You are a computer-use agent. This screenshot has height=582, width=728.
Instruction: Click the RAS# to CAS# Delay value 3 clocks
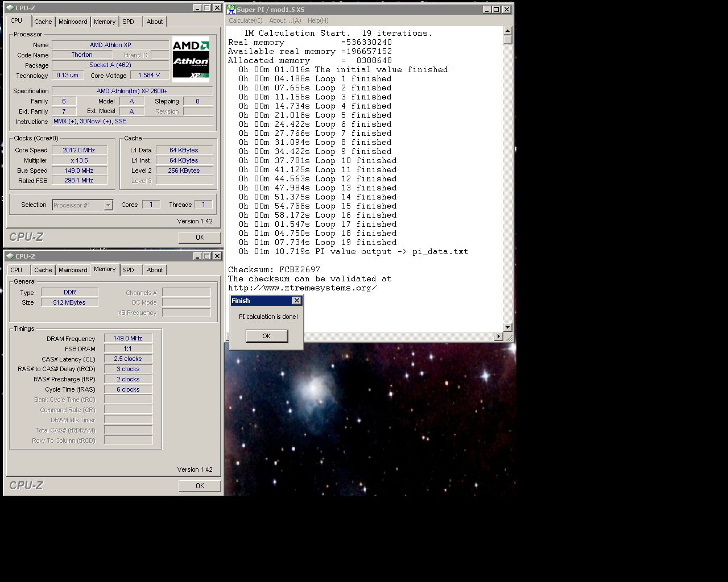pos(128,369)
